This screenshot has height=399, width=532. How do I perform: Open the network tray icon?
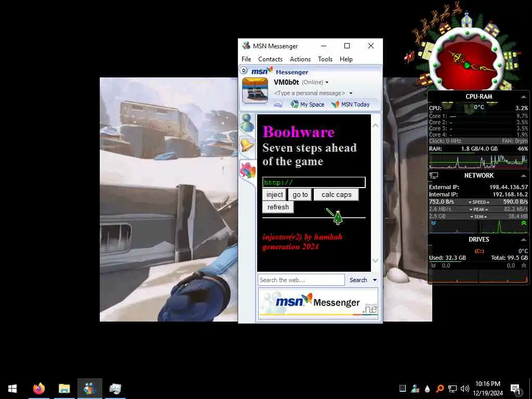(x=453, y=389)
